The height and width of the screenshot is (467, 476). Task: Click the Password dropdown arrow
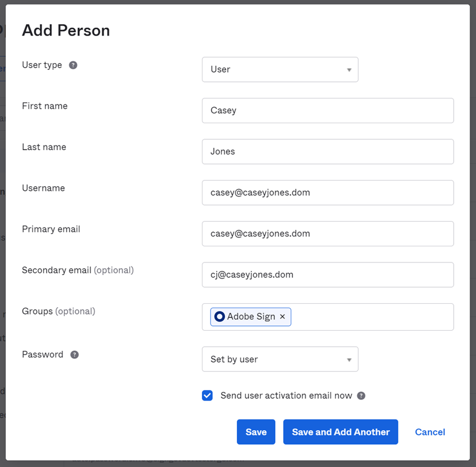coord(349,360)
